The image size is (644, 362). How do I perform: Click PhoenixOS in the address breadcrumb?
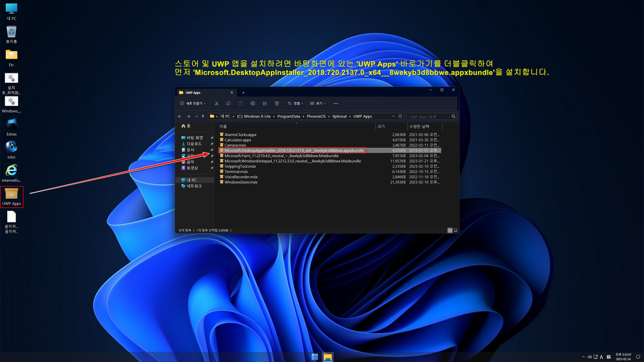click(316, 116)
